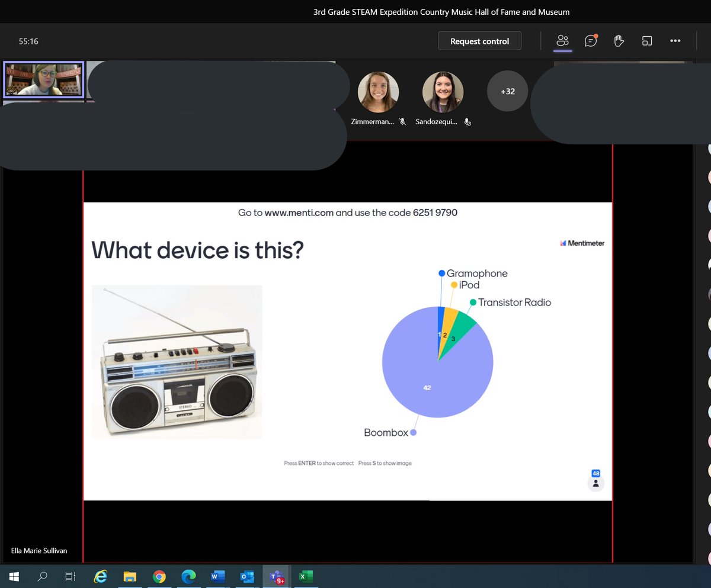Open Task View on the taskbar
The image size is (711, 588).
[x=71, y=576]
